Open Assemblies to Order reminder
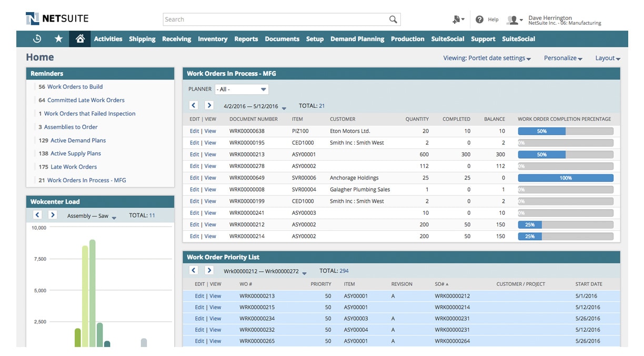Image resolution: width=644 pixels, height=356 pixels. coord(71,127)
